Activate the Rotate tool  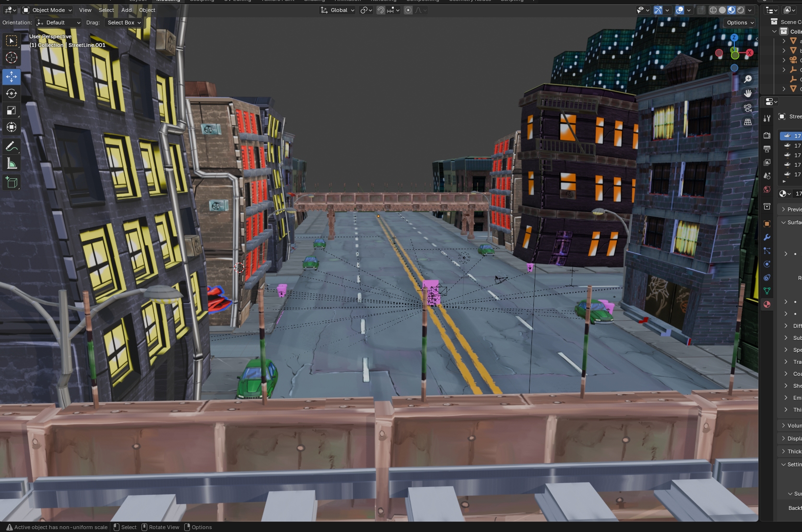[12, 93]
